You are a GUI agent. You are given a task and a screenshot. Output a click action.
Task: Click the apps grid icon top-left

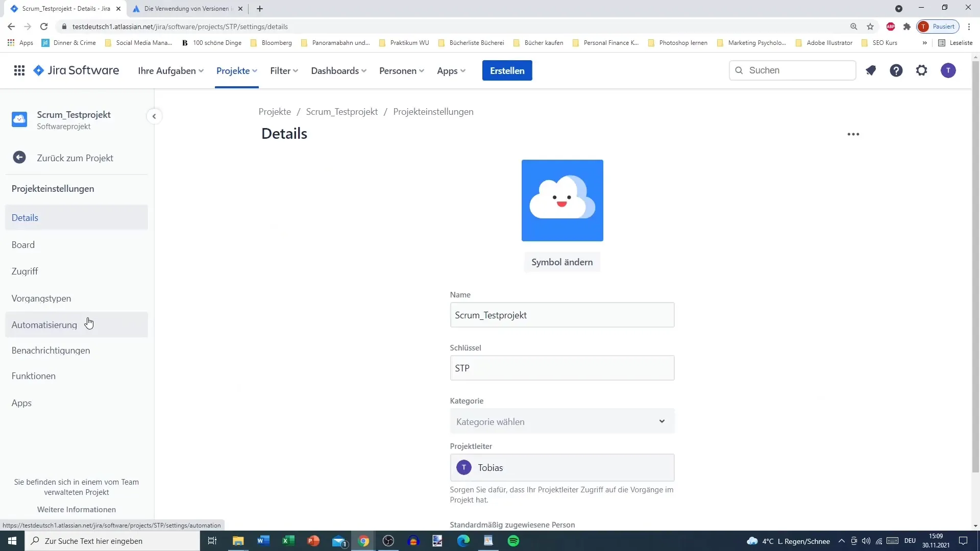(x=19, y=70)
